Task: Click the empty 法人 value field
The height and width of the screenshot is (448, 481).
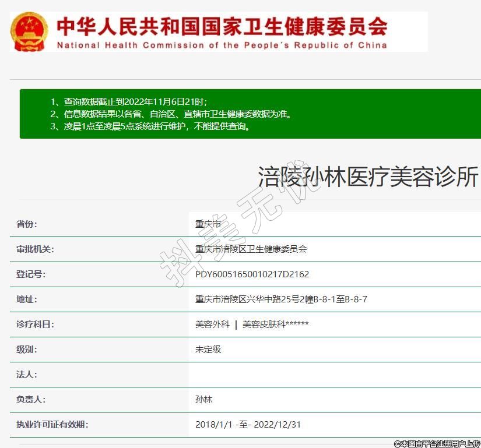Action: [332, 375]
